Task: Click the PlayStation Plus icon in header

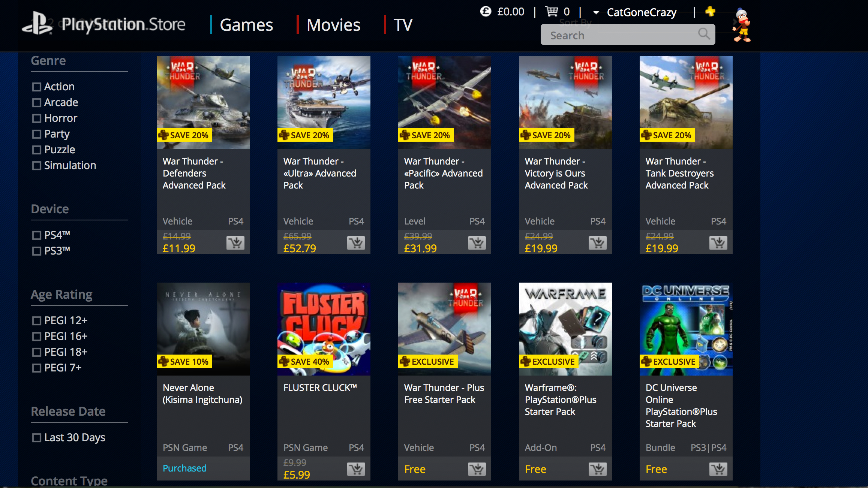Action: (x=710, y=11)
